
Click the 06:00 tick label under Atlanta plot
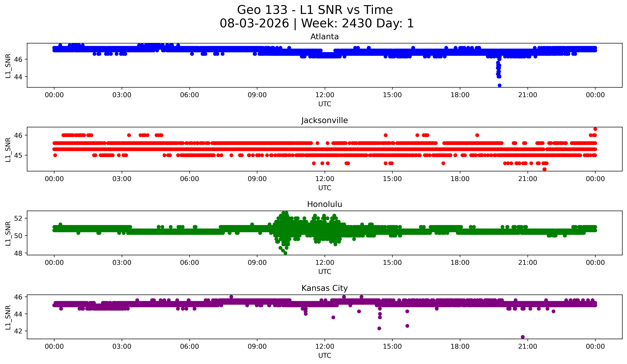[x=190, y=95]
